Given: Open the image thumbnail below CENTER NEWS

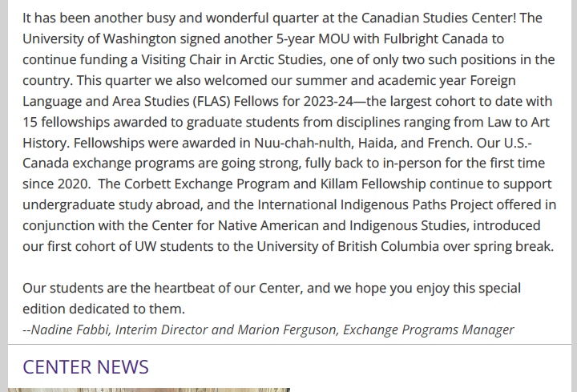Looking at the screenshot, I should [x=149, y=390].
